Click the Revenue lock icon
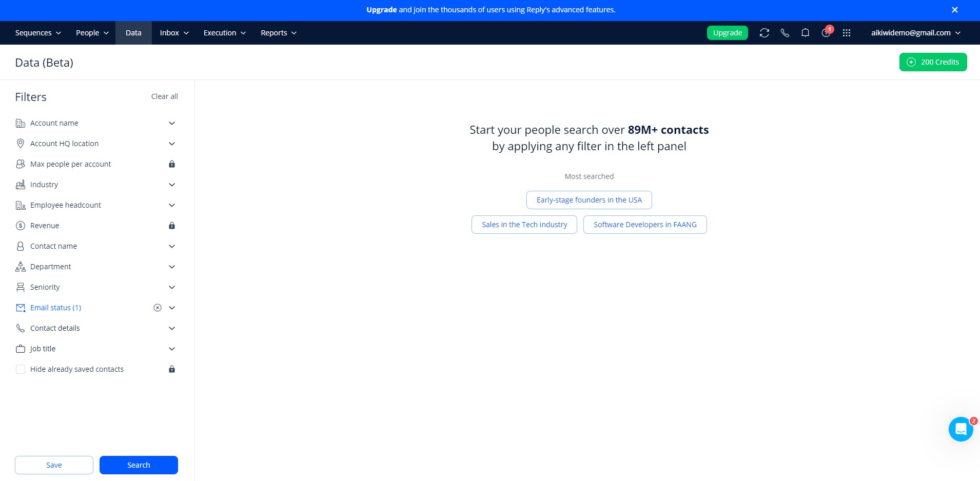Image resolution: width=980 pixels, height=481 pixels. click(x=172, y=226)
